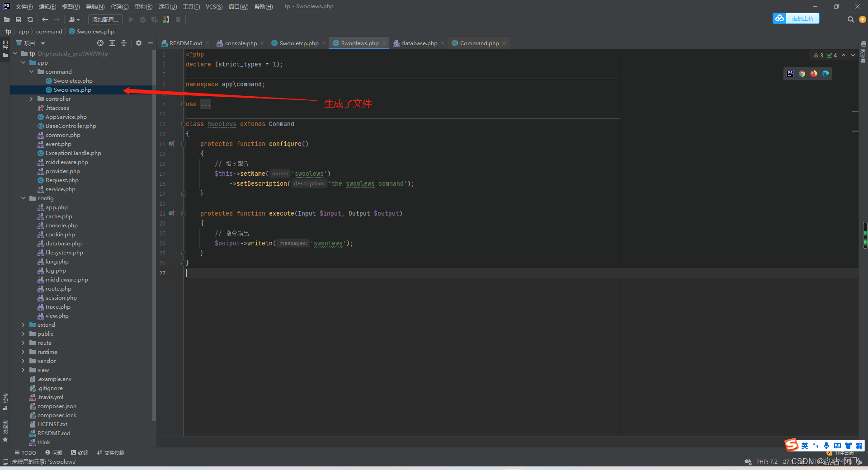
Task: Open in PhpStorm built-in preview icon
Action: pyautogui.click(x=790, y=74)
